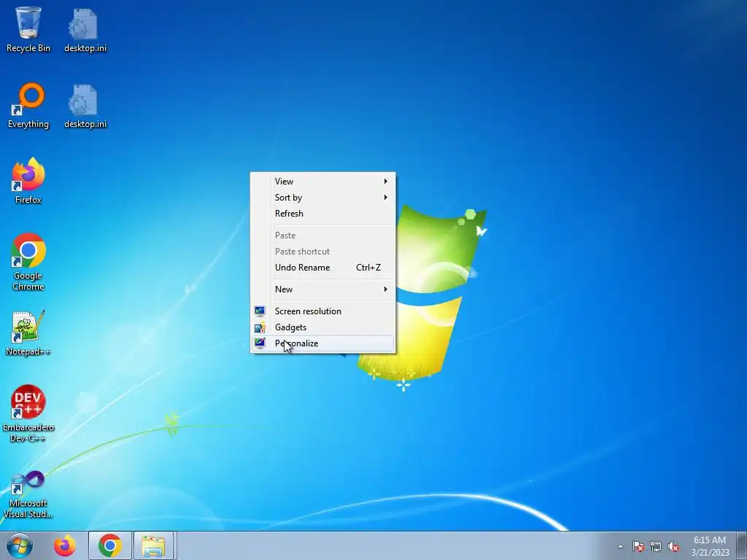Open Windows Explorer from the taskbar
747x560 pixels.
154,545
